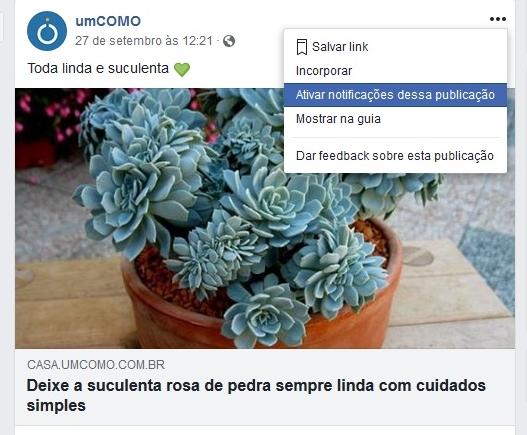Enable Ativar notificações dessa publicação
This screenshot has height=435, width=527.
395,95
